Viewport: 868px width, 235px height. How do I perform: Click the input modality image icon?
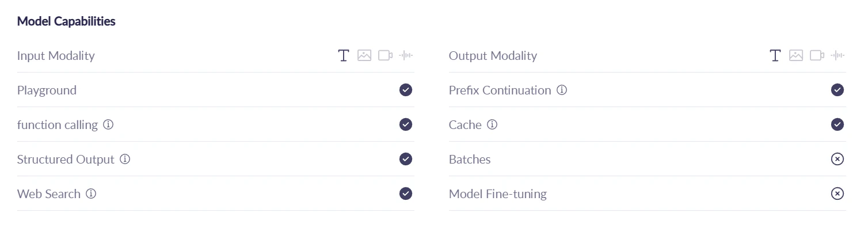click(364, 56)
